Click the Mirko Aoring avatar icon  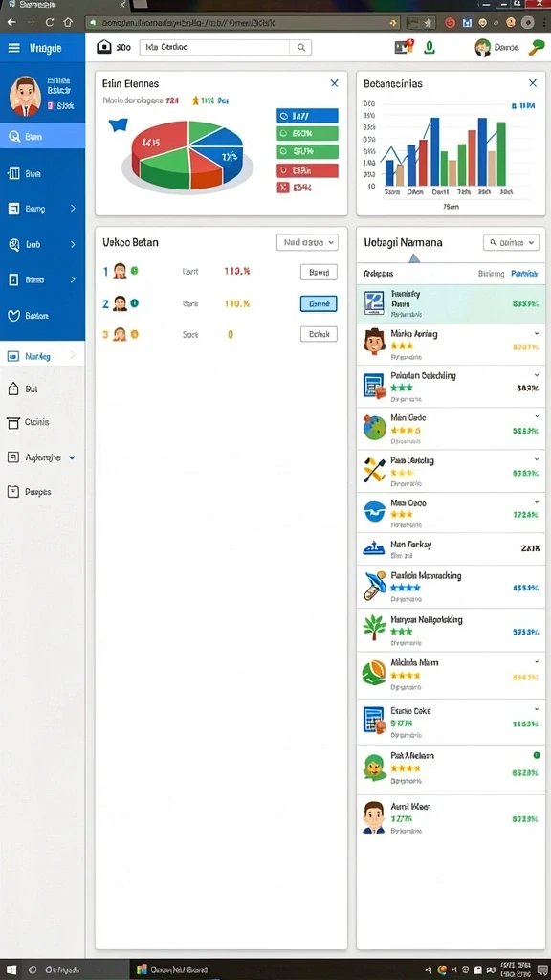pyautogui.click(x=374, y=342)
